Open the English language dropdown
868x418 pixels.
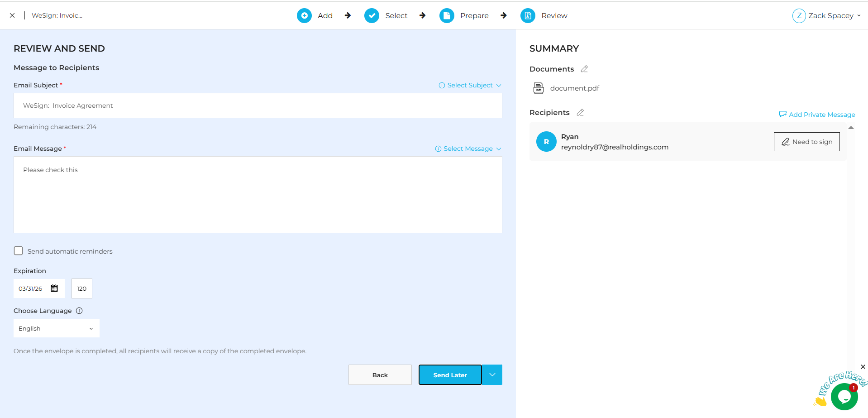(56, 328)
